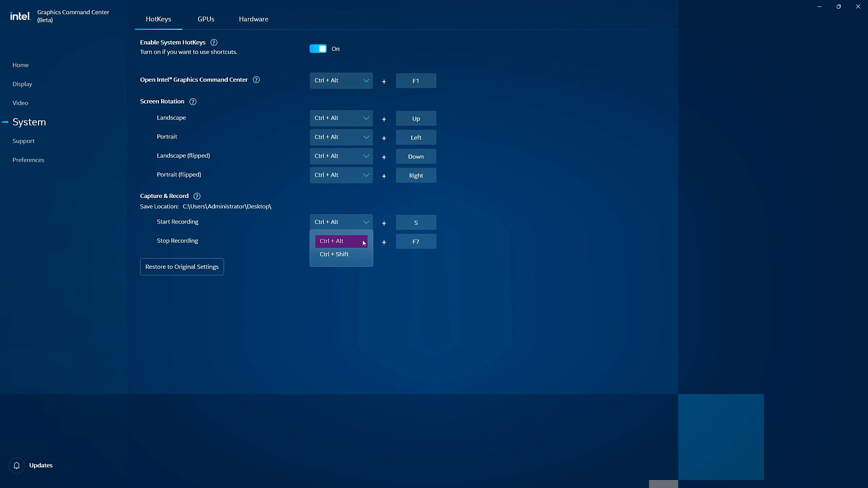Open Support section in sidebar
The height and width of the screenshot is (488, 868).
tap(23, 141)
